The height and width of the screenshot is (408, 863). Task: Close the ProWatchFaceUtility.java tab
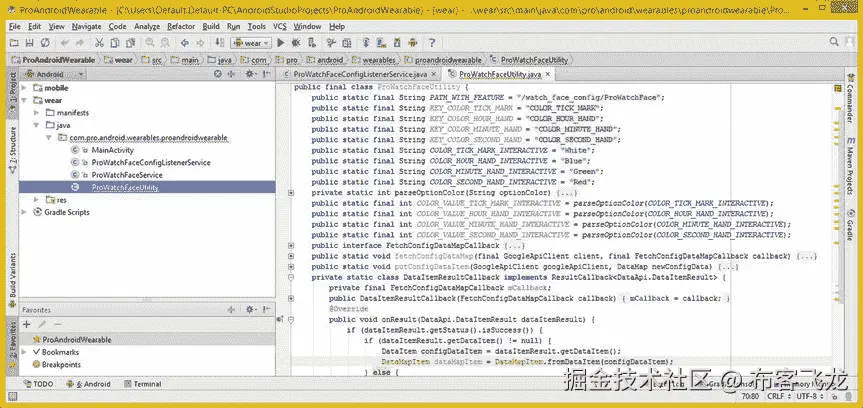click(x=548, y=74)
